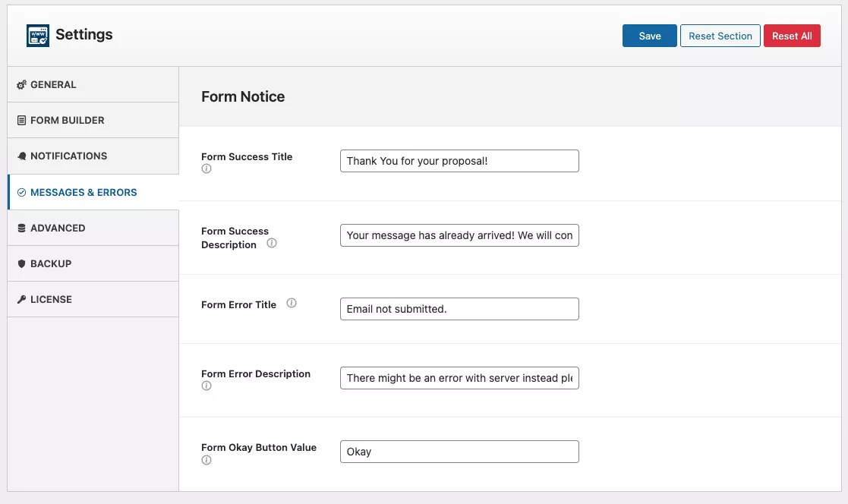Screen dimensions: 848x504
Task: Save the settings
Action: pyautogui.click(x=649, y=36)
